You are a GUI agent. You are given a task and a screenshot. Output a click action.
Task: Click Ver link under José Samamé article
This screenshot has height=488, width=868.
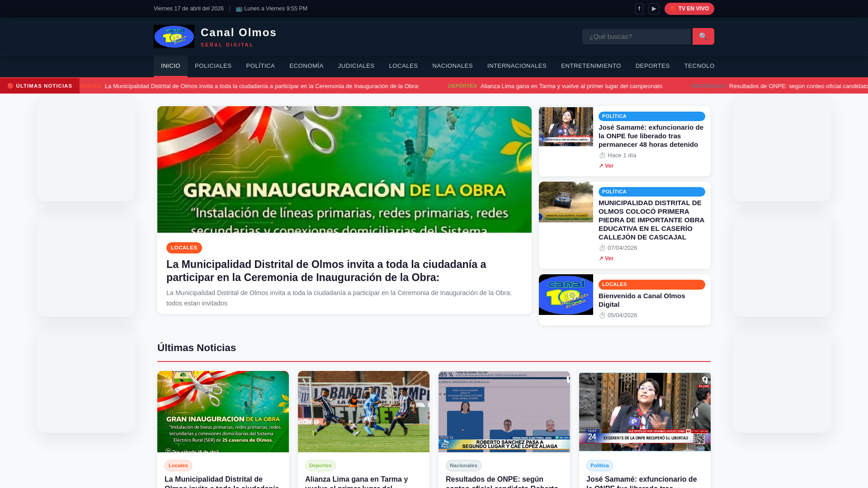pos(606,166)
